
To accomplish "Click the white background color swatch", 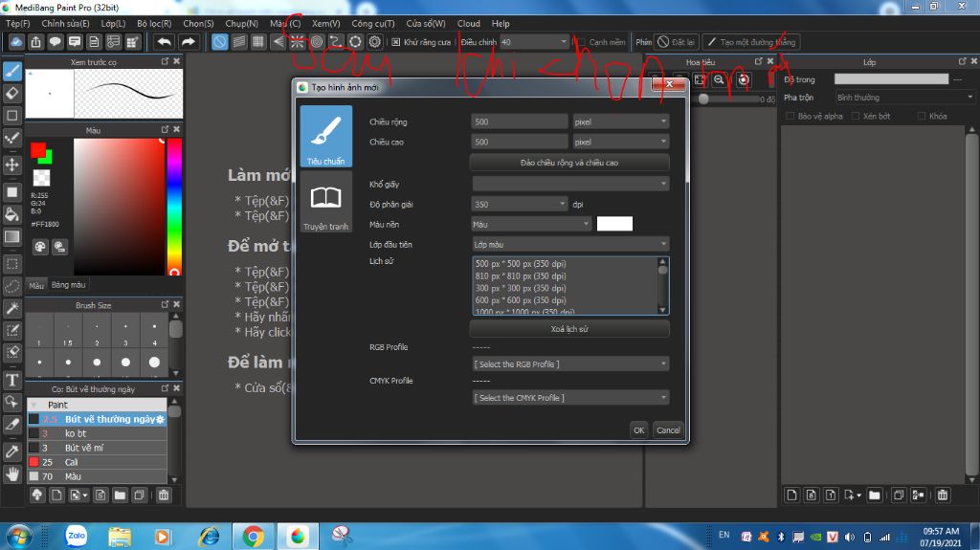I will 614,224.
